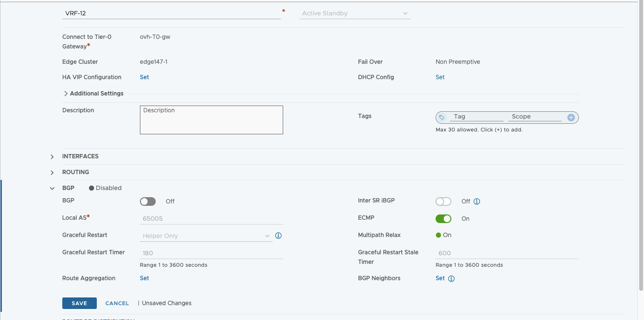Click info icon beside Graceful Restart dropdown

click(278, 236)
